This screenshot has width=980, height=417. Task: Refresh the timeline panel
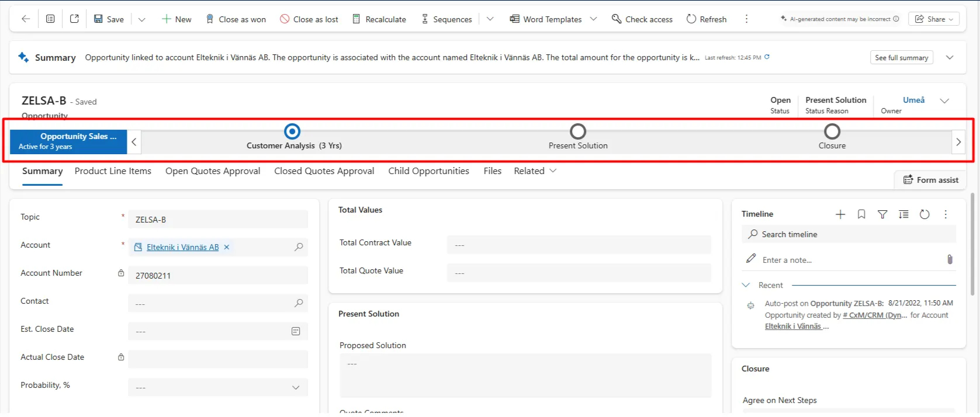[924, 214]
